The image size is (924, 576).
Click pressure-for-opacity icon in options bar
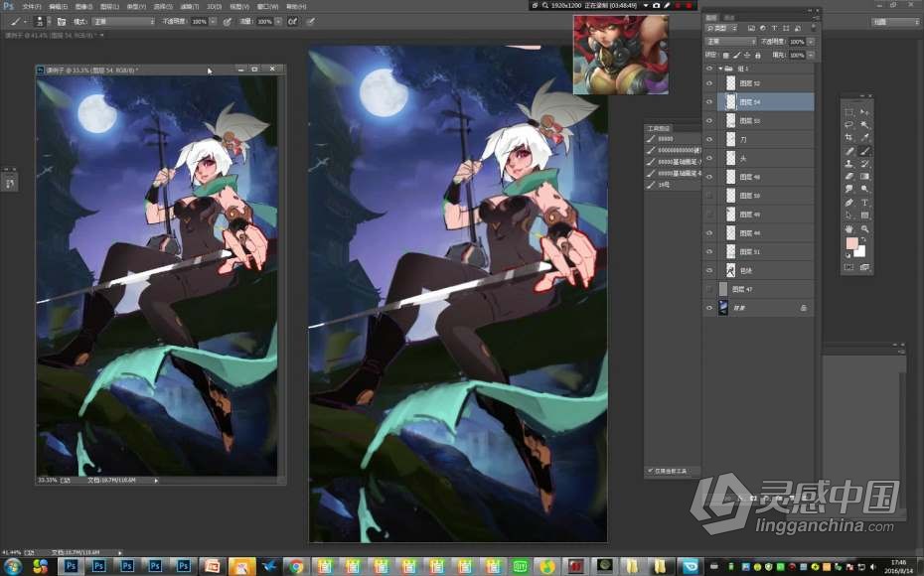click(228, 22)
